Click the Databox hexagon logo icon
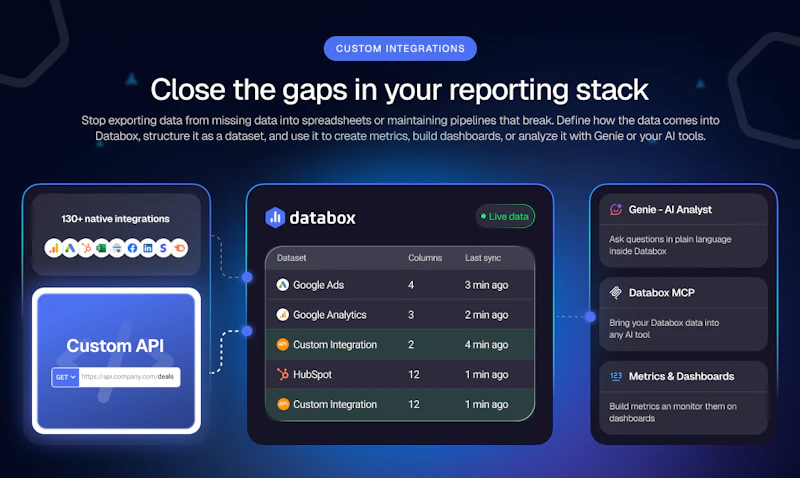This screenshot has height=478, width=800. pos(275,218)
